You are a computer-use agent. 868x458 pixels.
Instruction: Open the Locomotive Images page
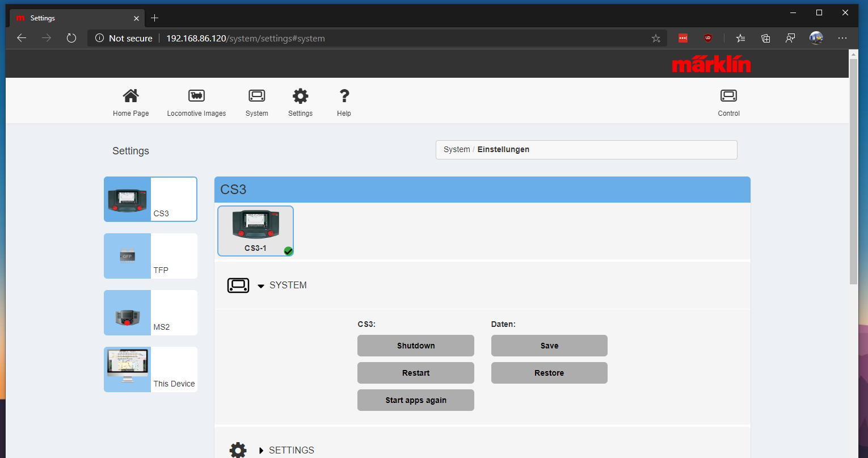(x=196, y=102)
